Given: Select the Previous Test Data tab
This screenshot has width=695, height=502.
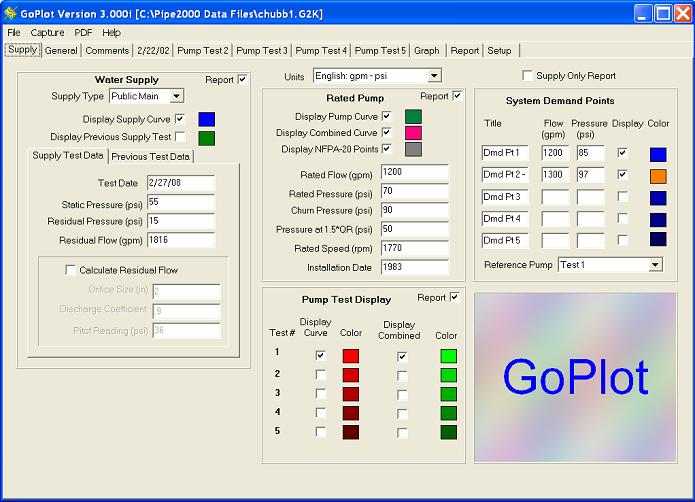Looking at the screenshot, I should (150, 156).
